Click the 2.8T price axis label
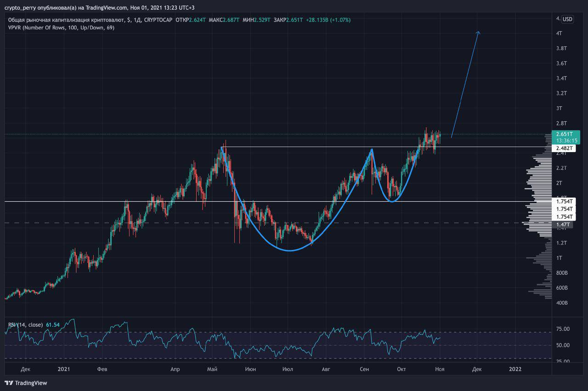Screen dimensions: 588x391 tap(562, 123)
